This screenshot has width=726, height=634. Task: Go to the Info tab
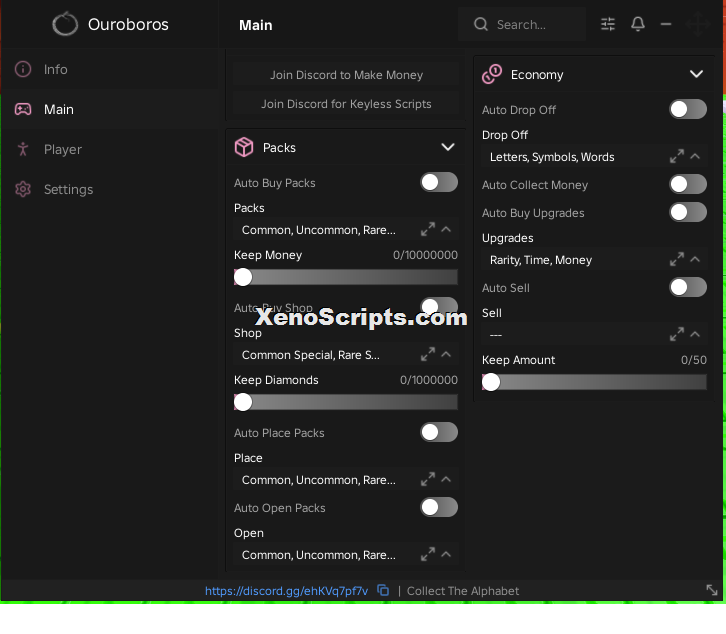pos(109,69)
